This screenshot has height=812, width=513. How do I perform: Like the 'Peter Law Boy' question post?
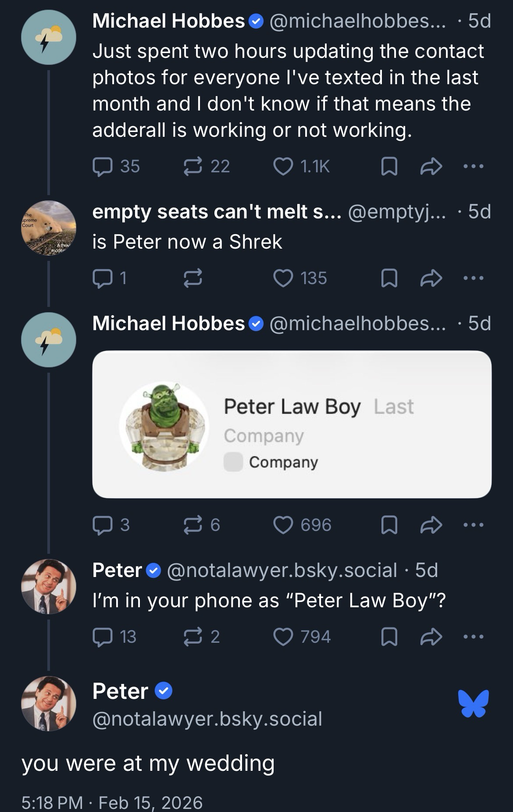click(x=283, y=637)
